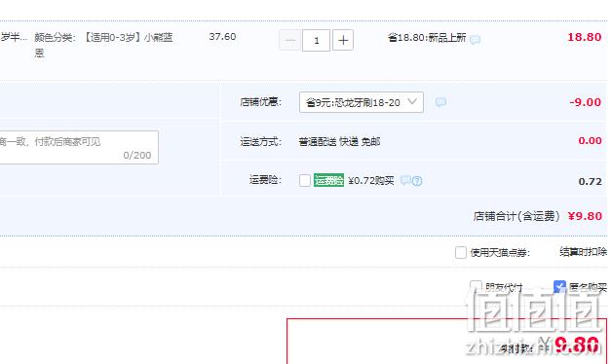Click the green 运费险 badge
The width and height of the screenshot is (611, 364).
(328, 180)
